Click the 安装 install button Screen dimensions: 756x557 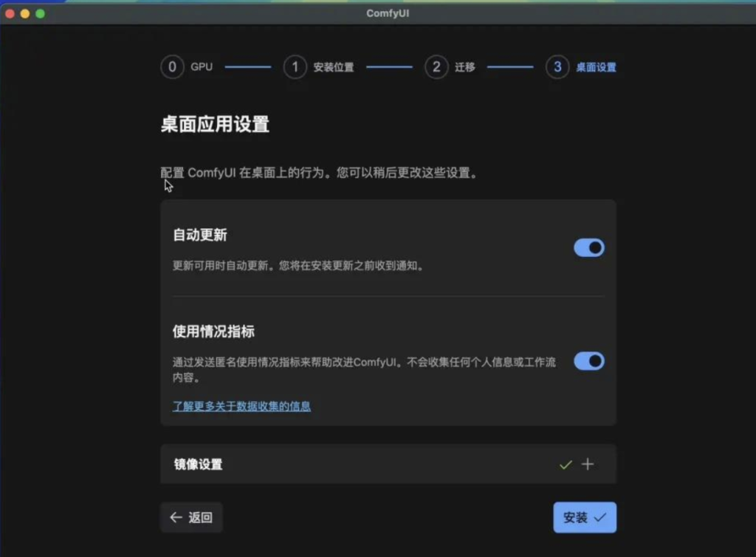click(x=585, y=517)
